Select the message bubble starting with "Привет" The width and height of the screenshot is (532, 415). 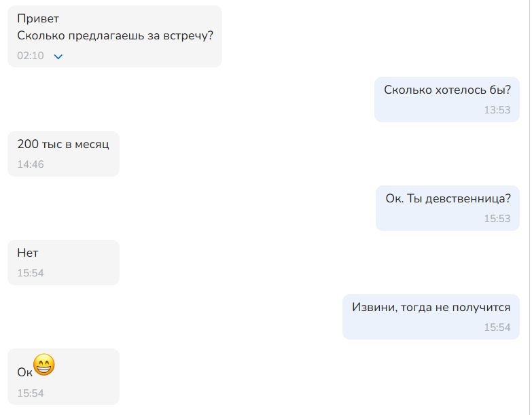115,36
